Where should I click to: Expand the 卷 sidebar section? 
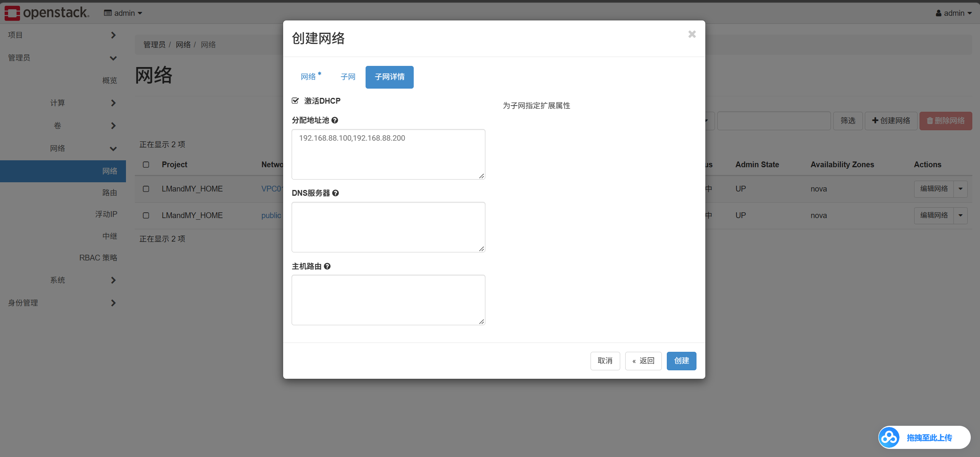point(63,126)
